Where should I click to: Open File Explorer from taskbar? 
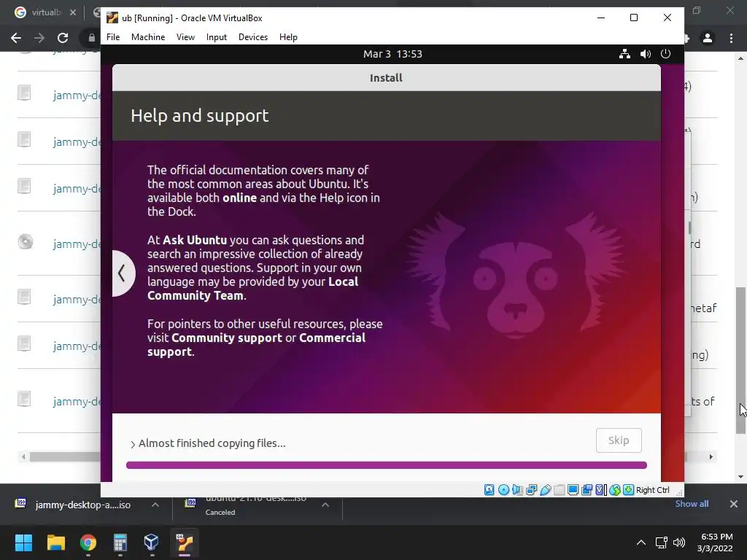click(55, 542)
